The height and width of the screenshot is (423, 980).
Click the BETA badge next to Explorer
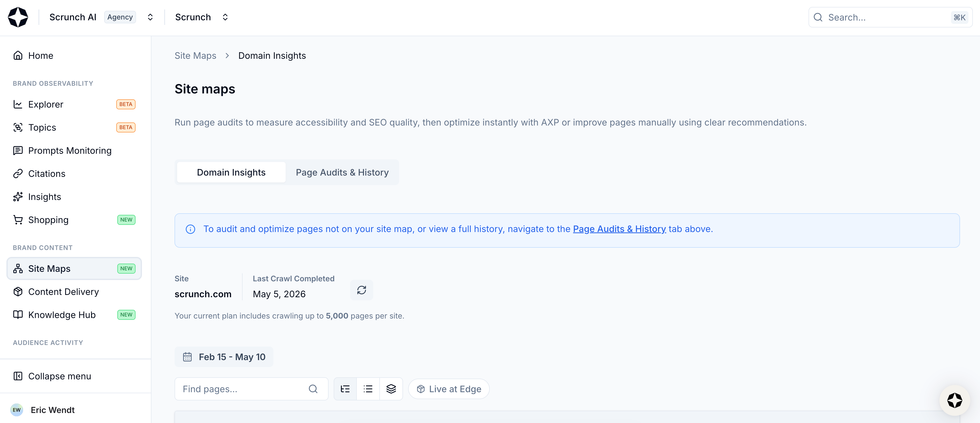tap(126, 104)
